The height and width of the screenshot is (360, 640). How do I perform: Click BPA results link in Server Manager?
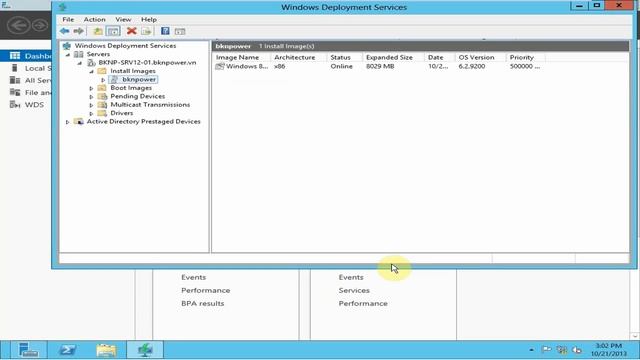coord(202,303)
